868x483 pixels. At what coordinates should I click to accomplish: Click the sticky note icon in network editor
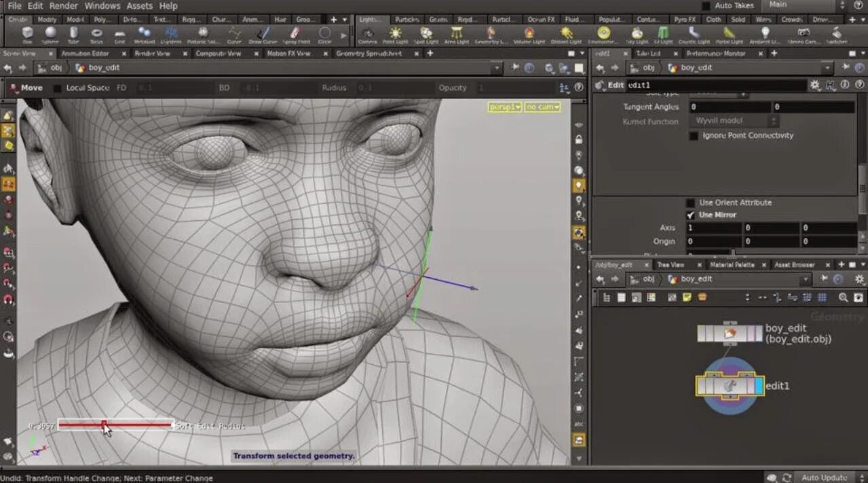[x=687, y=298]
